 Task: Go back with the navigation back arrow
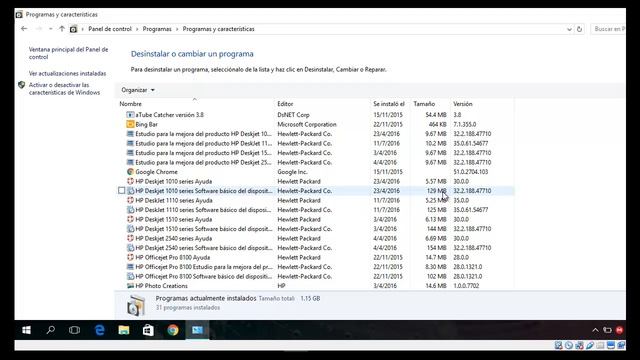click(x=24, y=29)
